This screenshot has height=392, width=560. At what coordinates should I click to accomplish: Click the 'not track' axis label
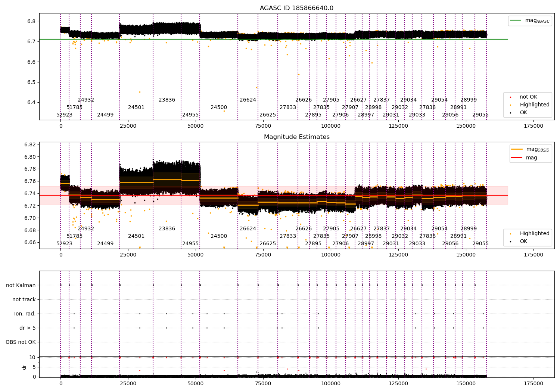click(24, 300)
